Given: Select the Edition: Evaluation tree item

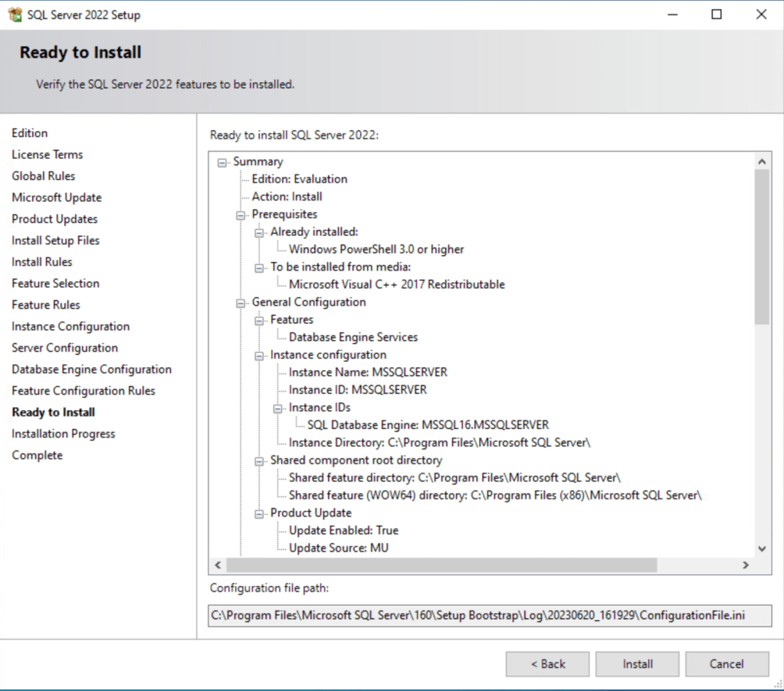Looking at the screenshot, I should [299, 179].
